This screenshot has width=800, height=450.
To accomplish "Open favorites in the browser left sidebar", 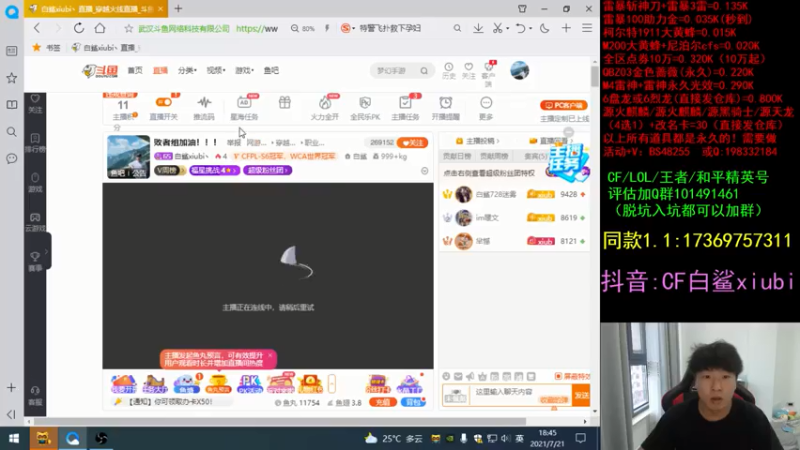I will pyautogui.click(x=11, y=78).
